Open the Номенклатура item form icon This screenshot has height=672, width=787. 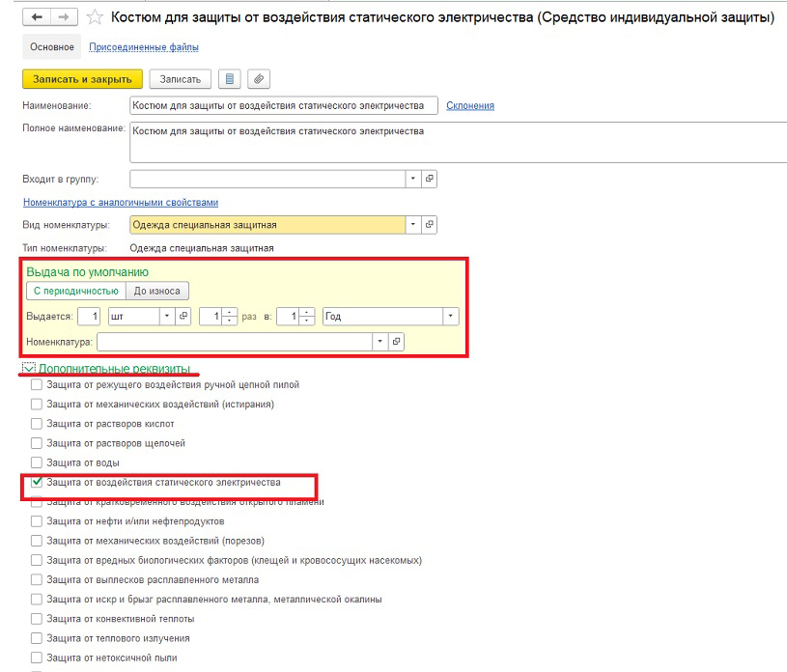tap(396, 342)
